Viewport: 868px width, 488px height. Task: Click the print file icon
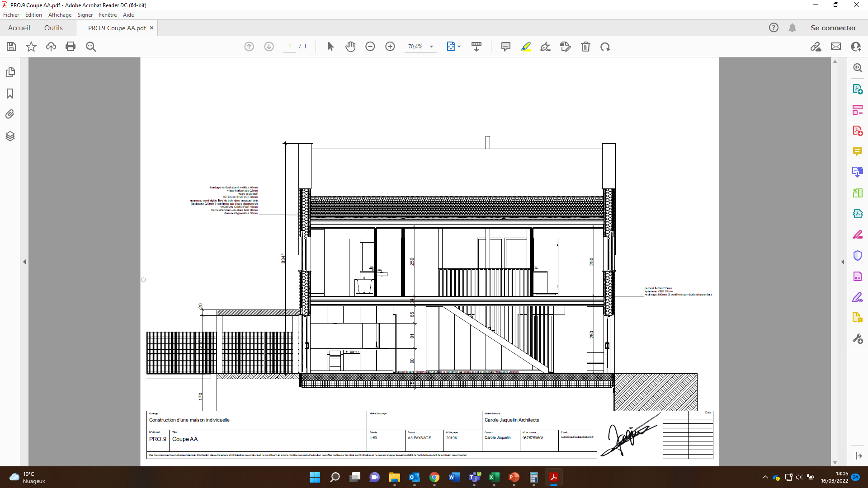tap(71, 47)
